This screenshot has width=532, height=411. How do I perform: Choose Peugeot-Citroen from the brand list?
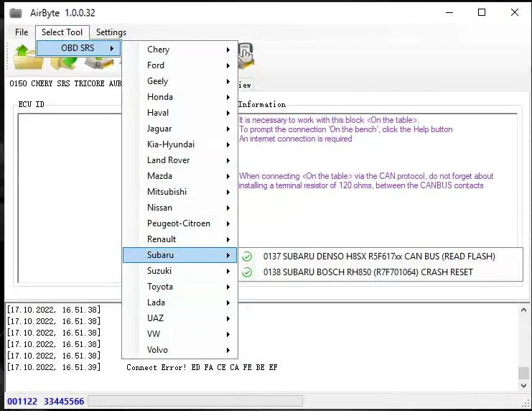tap(179, 223)
